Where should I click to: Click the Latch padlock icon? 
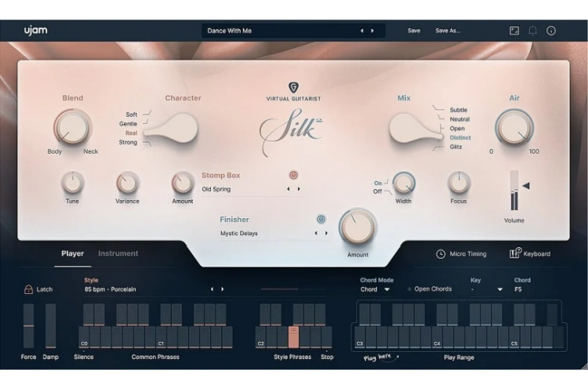tap(28, 289)
